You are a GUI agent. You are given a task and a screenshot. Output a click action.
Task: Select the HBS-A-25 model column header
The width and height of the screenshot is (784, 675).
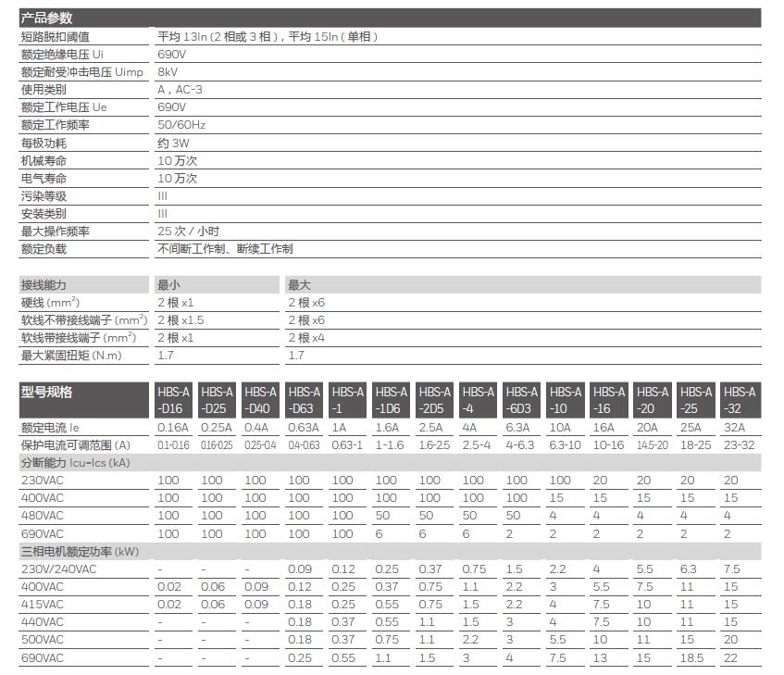point(696,400)
